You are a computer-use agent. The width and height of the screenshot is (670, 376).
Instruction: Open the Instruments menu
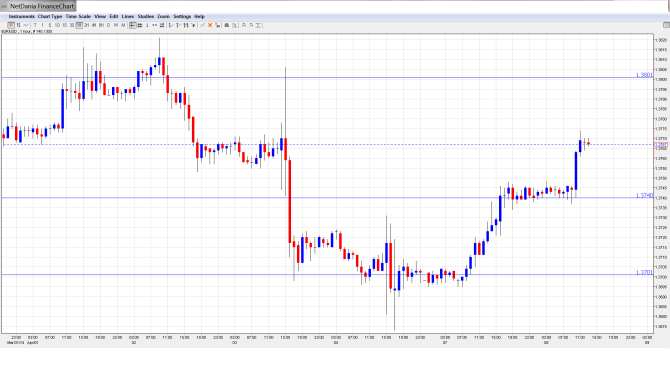(x=22, y=16)
